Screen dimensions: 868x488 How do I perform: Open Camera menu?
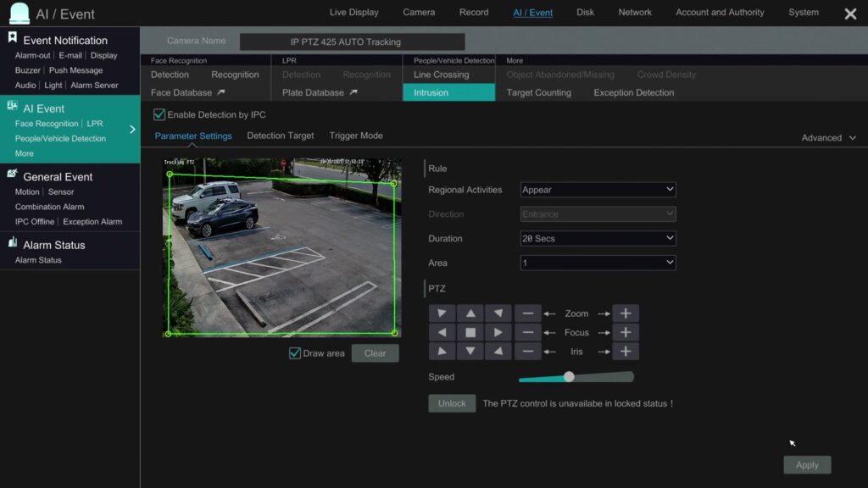[x=419, y=12]
